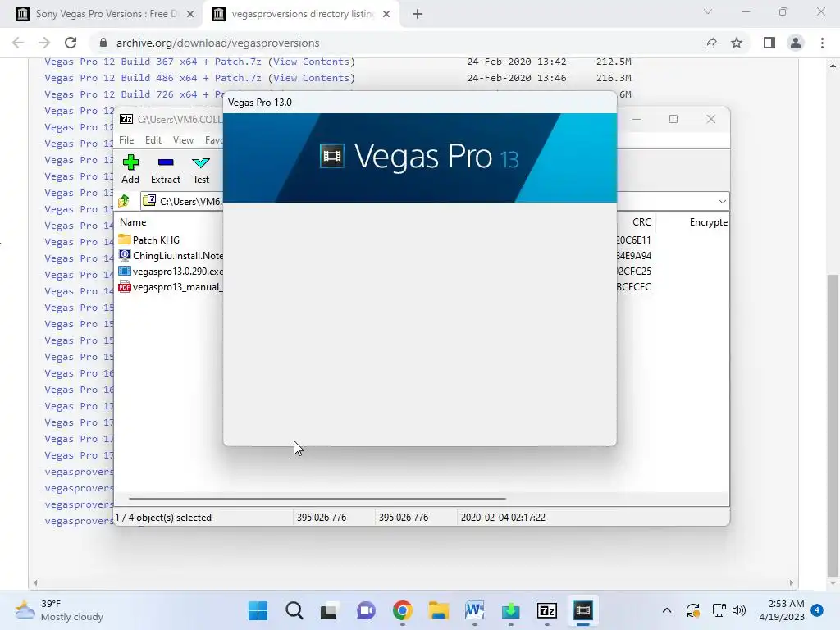Open the Windows Start menu
Screen dimensions: 840x630
pos(258,610)
